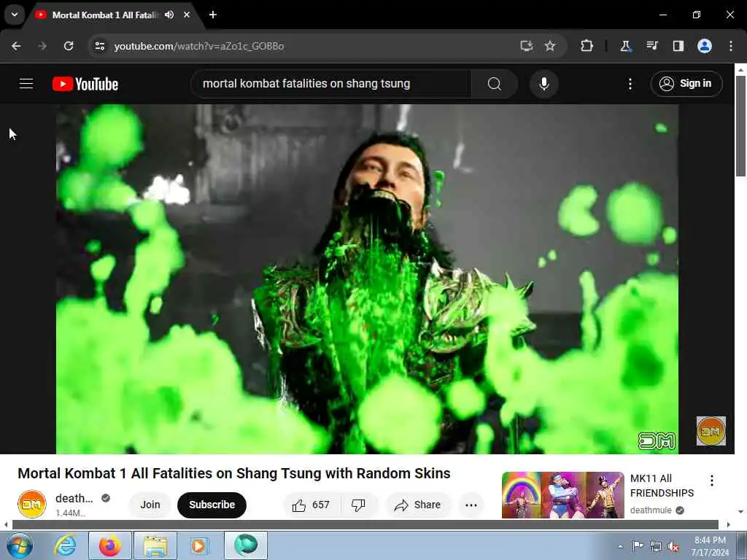Open the death... channel name link
Image resolution: width=747 pixels, height=560 pixels.
pyautogui.click(x=74, y=498)
